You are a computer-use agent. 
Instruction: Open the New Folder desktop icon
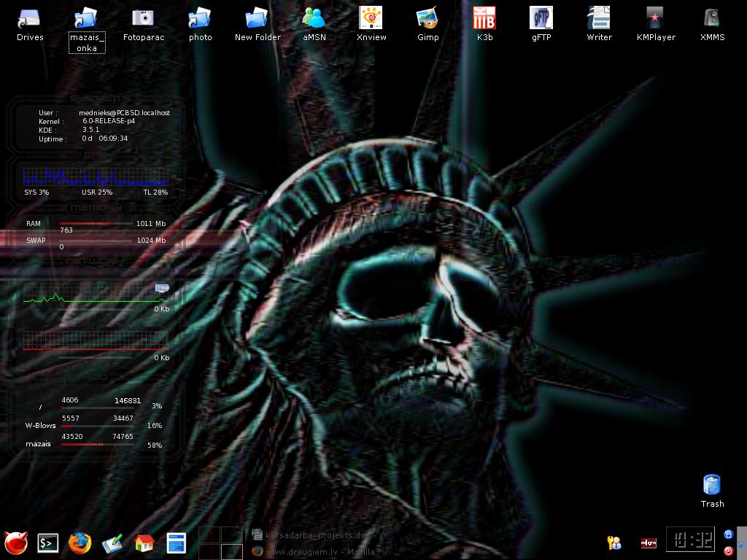[x=258, y=25]
